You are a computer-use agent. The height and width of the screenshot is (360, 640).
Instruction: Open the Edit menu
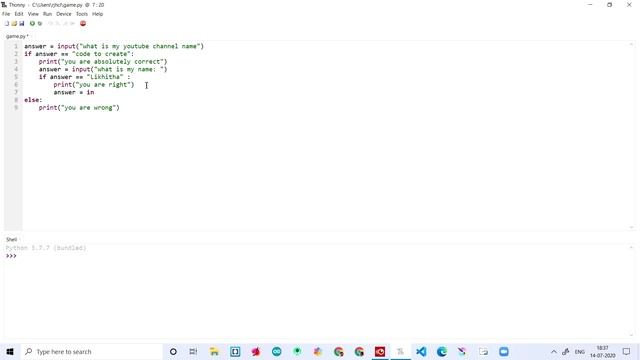point(19,14)
